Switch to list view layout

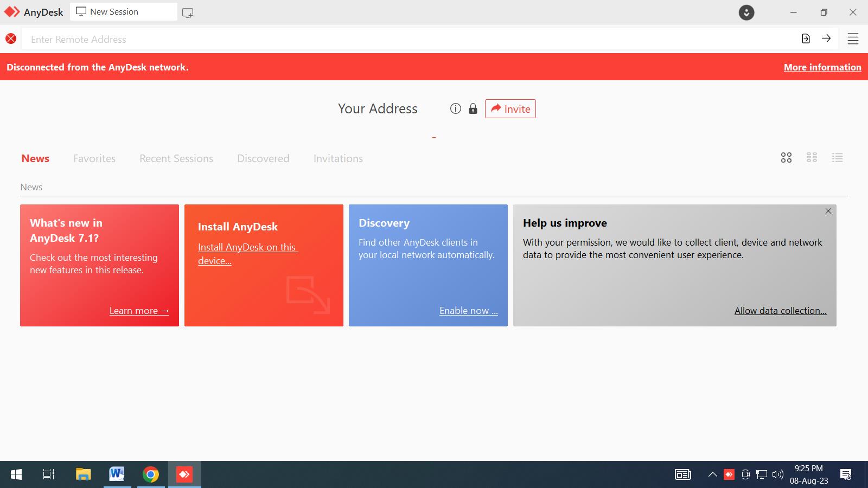coord(837,158)
